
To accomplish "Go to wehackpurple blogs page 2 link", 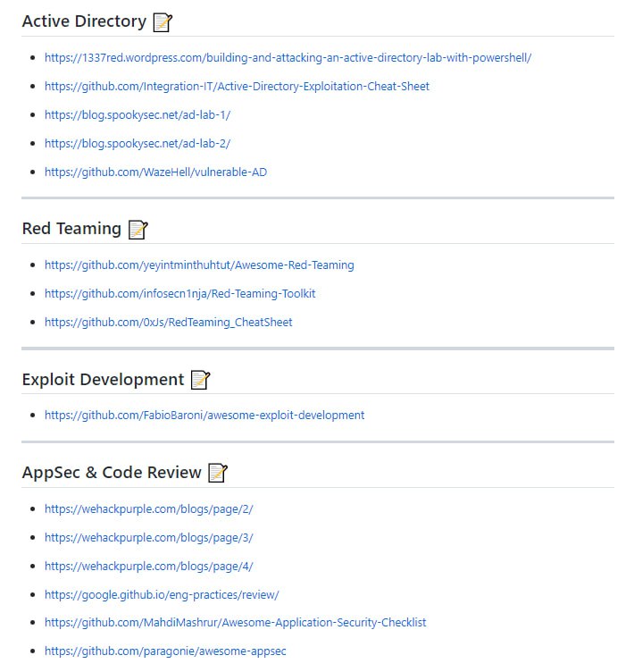I will pyautogui.click(x=149, y=509).
